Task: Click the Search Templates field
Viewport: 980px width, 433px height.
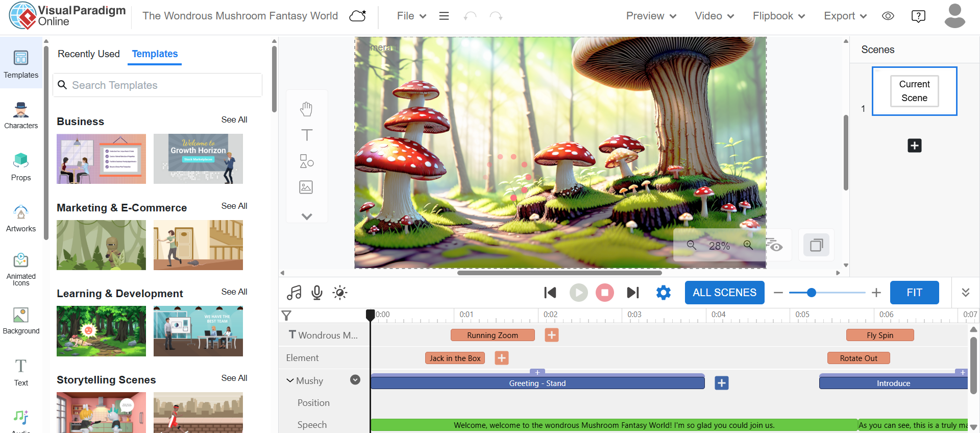Action: (157, 85)
